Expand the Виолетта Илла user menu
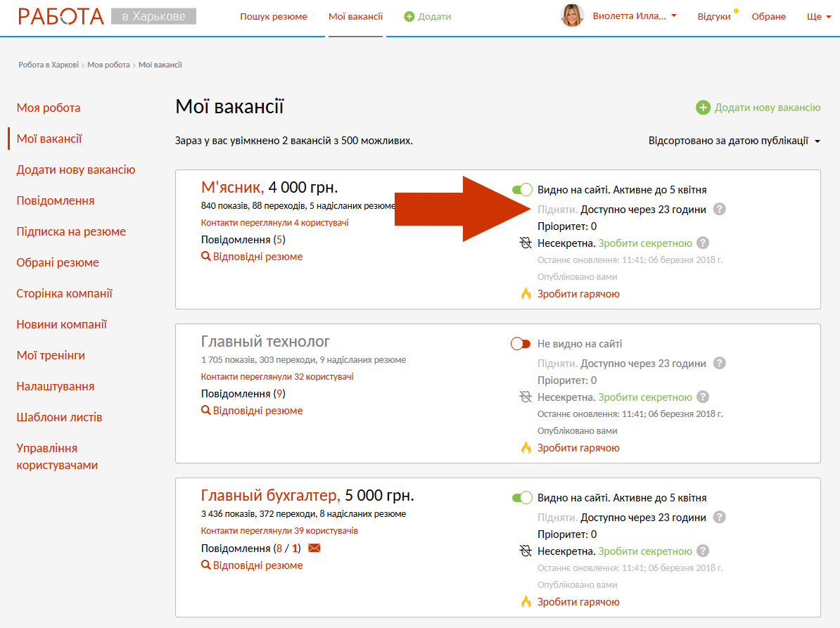This screenshot has width=840, height=628. (635, 16)
